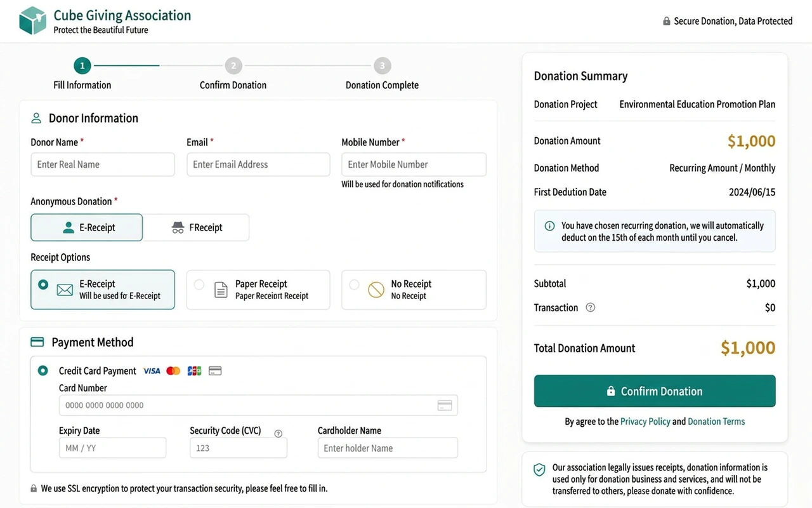Screen dimensions: 812x508
Task: Click the card icon inside Card Number field
Action: click(445, 405)
